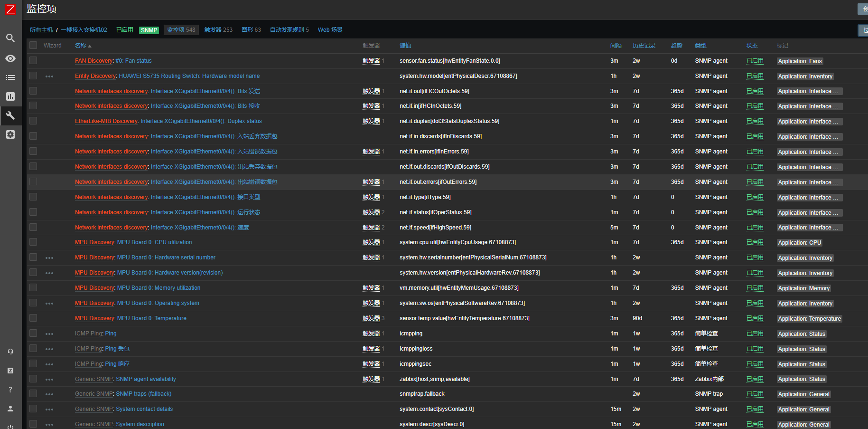
Task: Open the Support headset icon in sidebar
Action: tap(10, 352)
